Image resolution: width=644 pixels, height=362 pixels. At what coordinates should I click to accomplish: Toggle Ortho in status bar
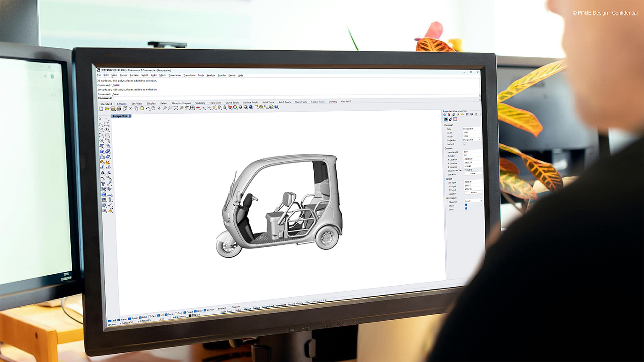pos(238,310)
